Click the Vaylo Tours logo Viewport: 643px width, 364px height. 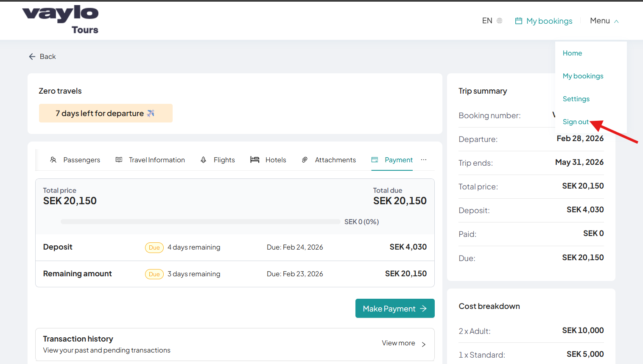(x=60, y=19)
